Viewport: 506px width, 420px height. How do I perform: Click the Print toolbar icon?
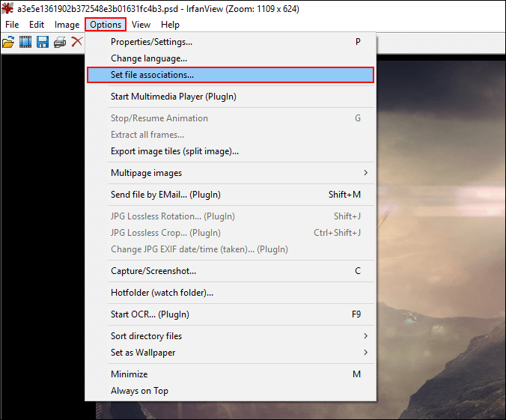(60, 42)
